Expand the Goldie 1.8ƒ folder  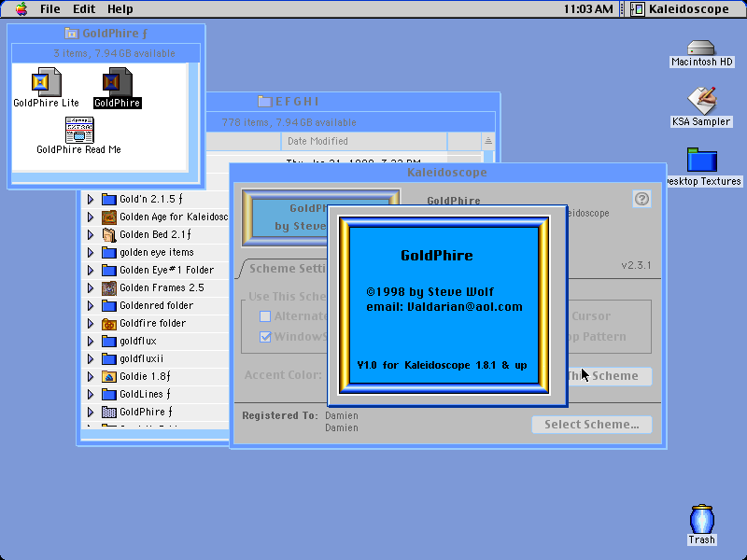[91, 377]
